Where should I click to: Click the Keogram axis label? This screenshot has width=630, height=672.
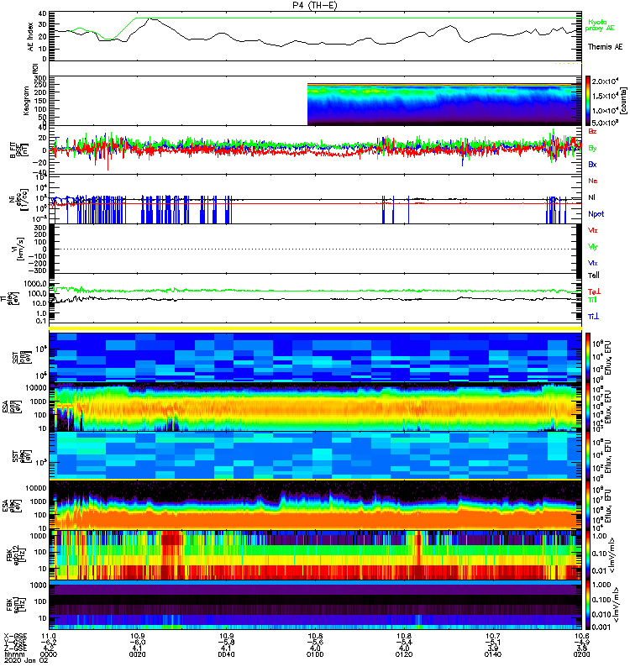coord(26,100)
